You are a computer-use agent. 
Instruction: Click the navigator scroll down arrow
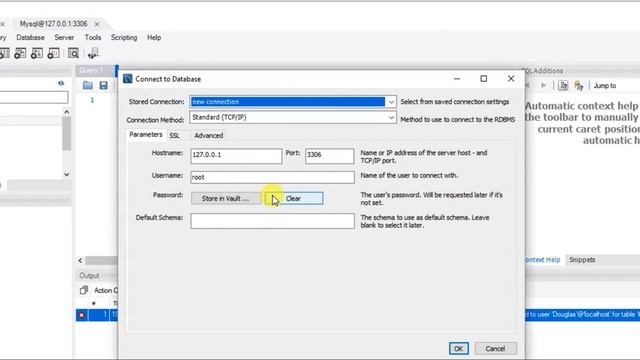click(67, 174)
